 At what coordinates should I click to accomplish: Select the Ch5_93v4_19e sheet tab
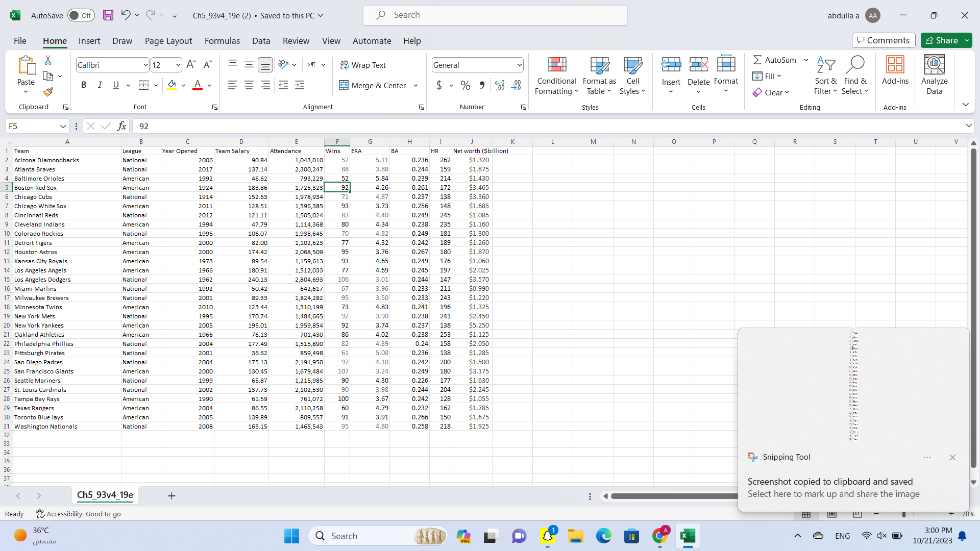105,495
